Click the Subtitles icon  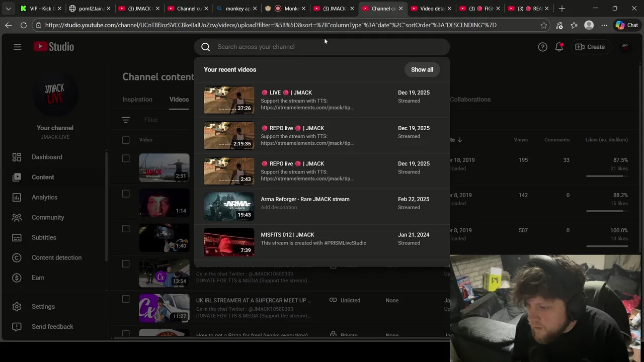(x=17, y=237)
